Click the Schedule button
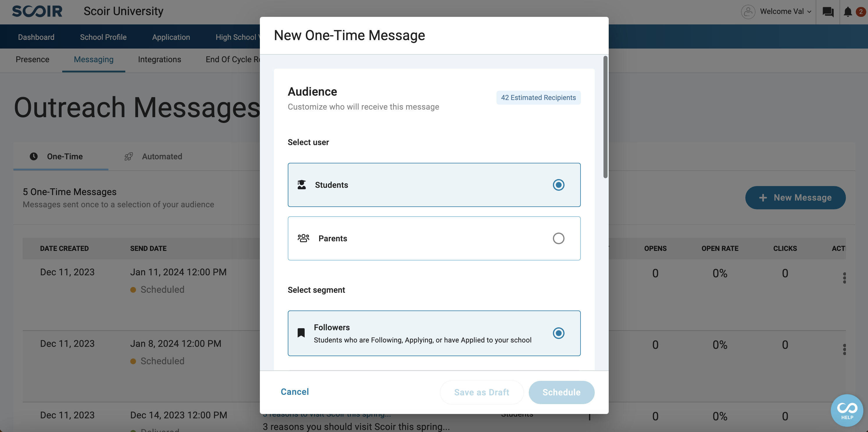Image resolution: width=868 pixels, height=432 pixels. pos(561,393)
